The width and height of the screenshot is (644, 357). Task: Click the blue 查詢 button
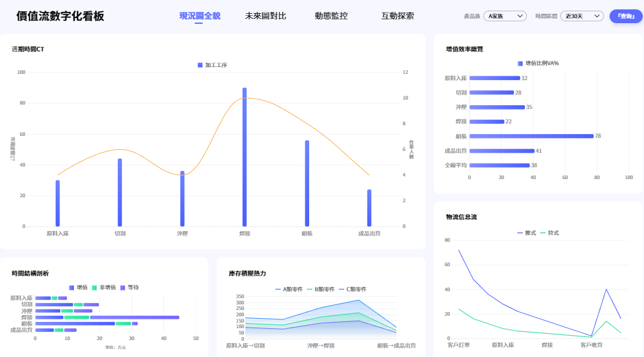tap(625, 16)
